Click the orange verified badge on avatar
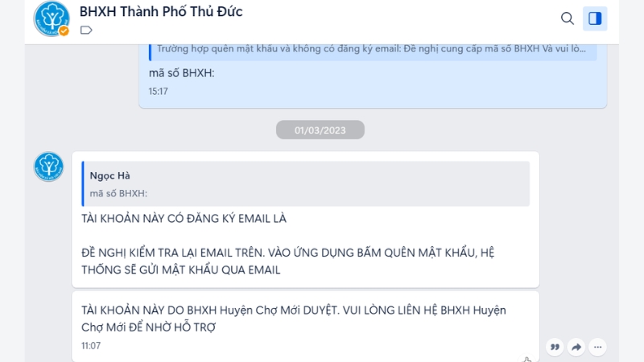 [64, 31]
